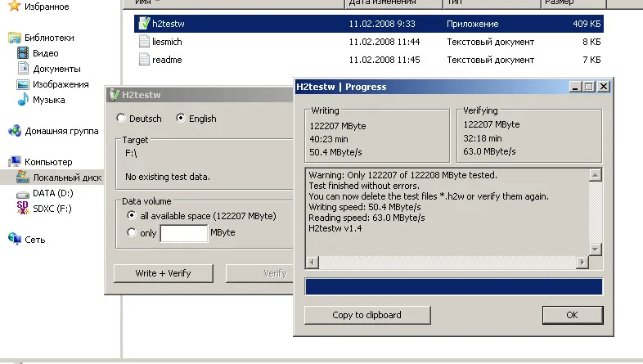The image size is (643, 364).
Task: Click the 409 КБ size cell
Action: pyautogui.click(x=587, y=24)
